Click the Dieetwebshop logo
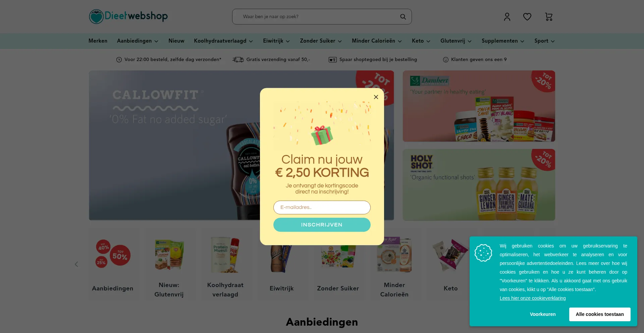The width and height of the screenshot is (644, 333). tap(128, 16)
